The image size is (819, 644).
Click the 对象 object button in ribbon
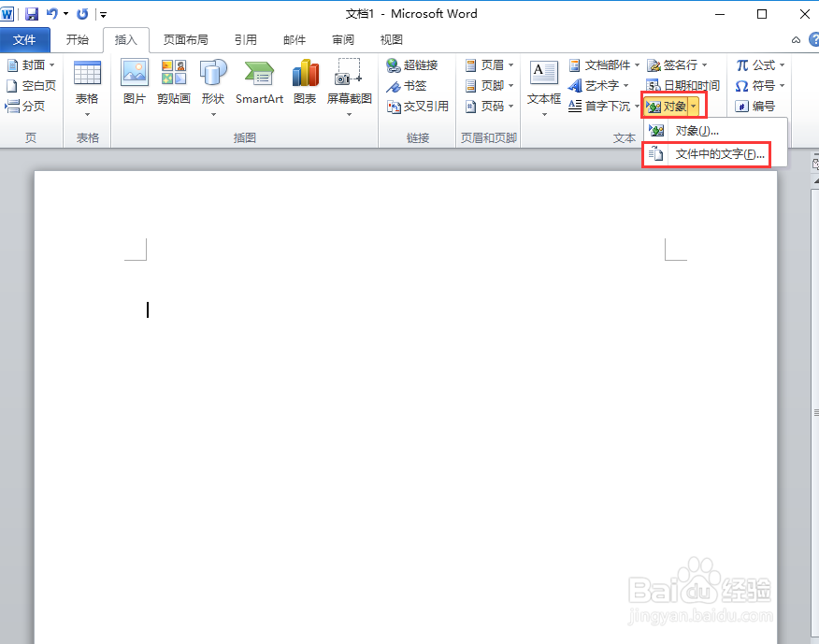coord(666,107)
